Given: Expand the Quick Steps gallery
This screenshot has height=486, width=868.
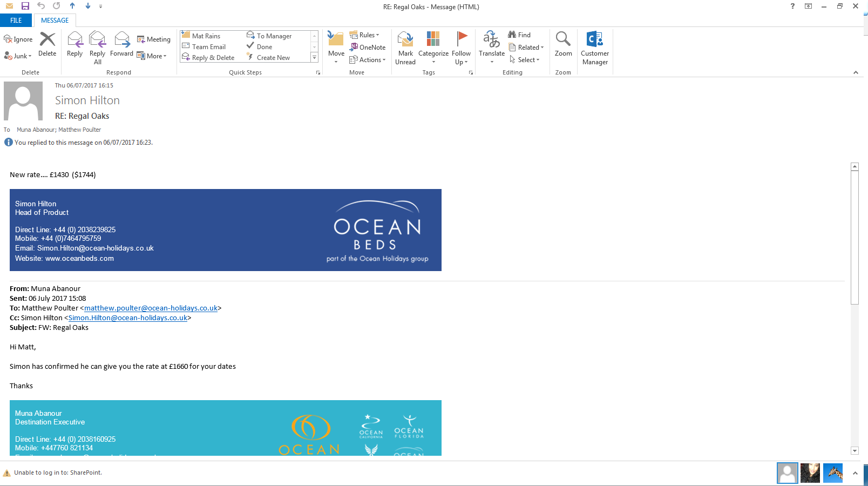Looking at the screenshot, I should (x=314, y=58).
